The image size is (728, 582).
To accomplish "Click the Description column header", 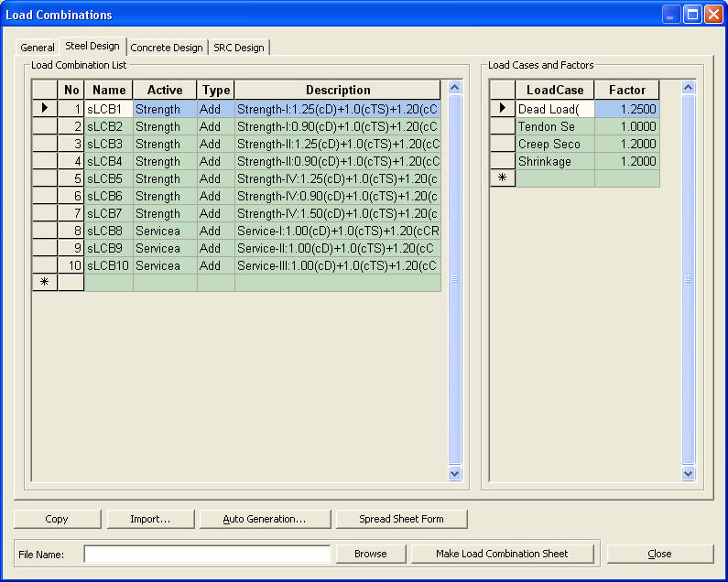I will (338, 90).
